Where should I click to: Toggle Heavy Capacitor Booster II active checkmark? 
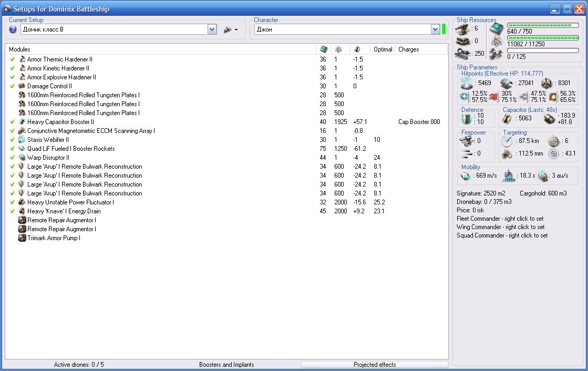(13, 121)
